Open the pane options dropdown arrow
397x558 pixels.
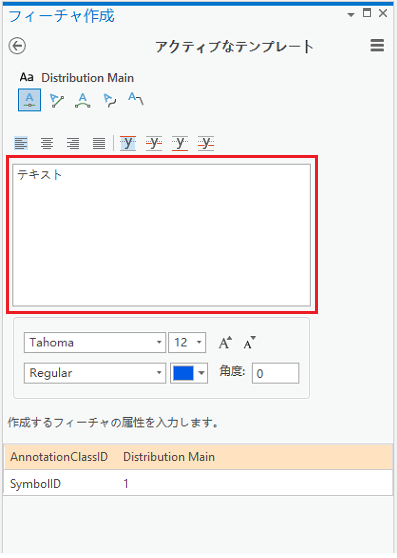pyautogui.click(x=351, y=15)
